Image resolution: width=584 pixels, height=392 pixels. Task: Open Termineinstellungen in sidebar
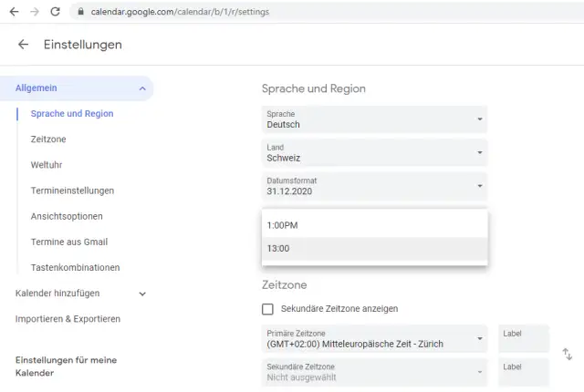72,191
